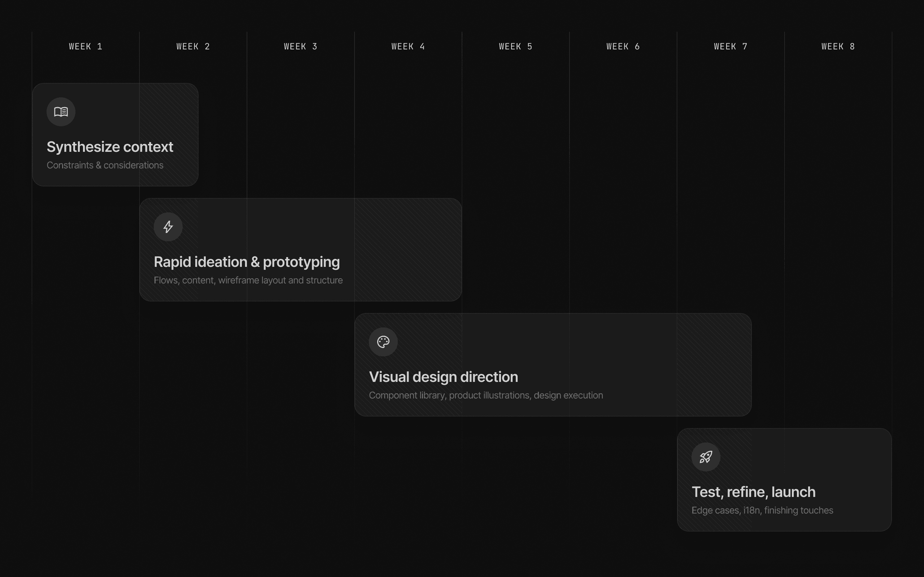This screenshot has width=924, height=577.
Task: Select the Week 3 column header
Action: (x=301, y=47)
